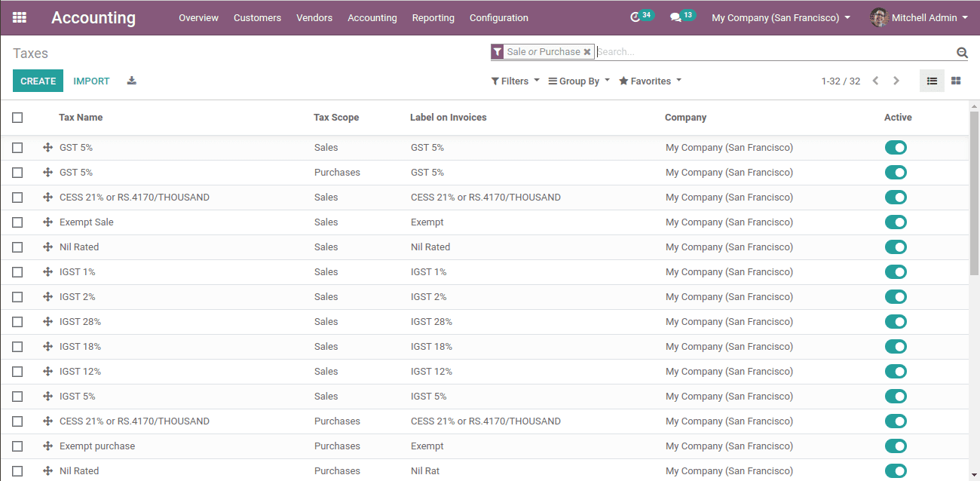Viewport: 980px width, 481px height.
Task: Click drag handle of IGST 18% row
Action: point(48,347)
